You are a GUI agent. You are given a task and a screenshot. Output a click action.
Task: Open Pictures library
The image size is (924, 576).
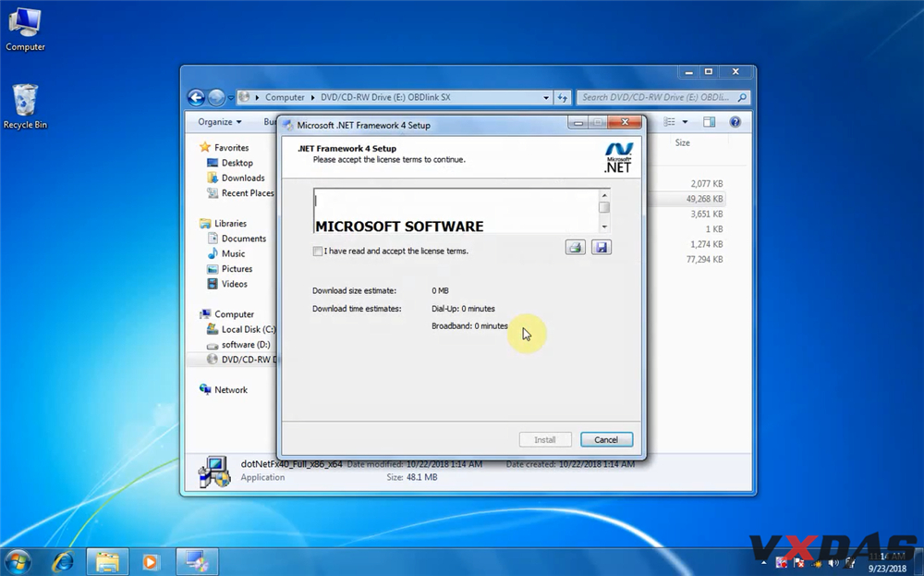(x=230, y=269)
